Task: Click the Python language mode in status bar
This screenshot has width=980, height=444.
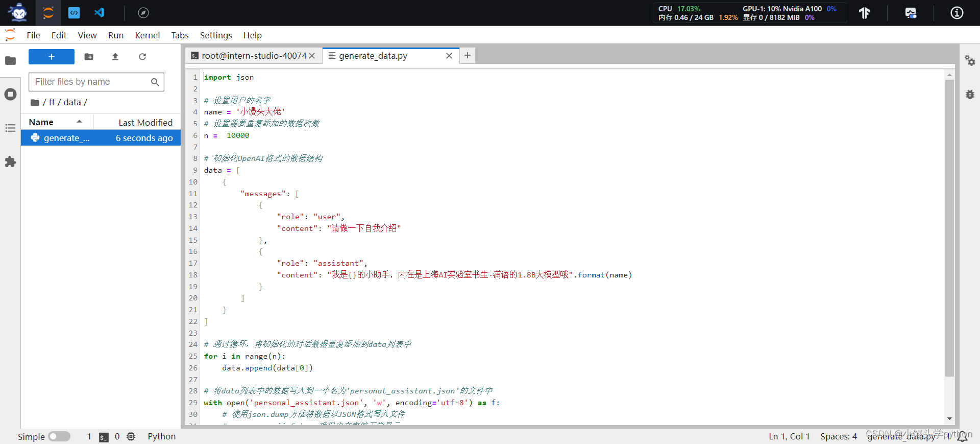Action: point(162,436)
